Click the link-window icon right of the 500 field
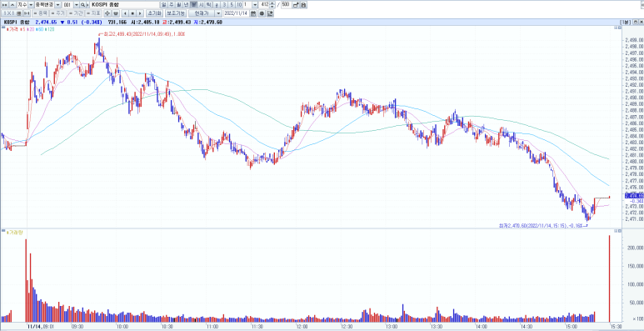The image size is (644, 331). click(x=296, y=5)
